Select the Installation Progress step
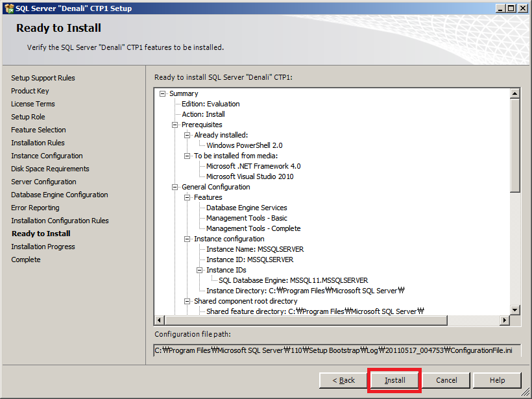This screenshot has height=399, width=532. coord(43,247)
